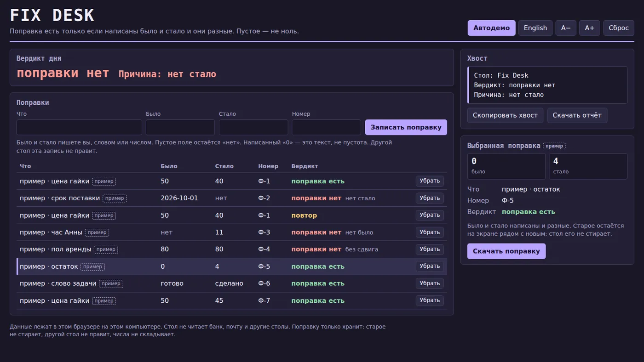Viewport: 644px width, 362px height.
Task: Click the 'готово' cell
Action: click(x=172, y=283)
